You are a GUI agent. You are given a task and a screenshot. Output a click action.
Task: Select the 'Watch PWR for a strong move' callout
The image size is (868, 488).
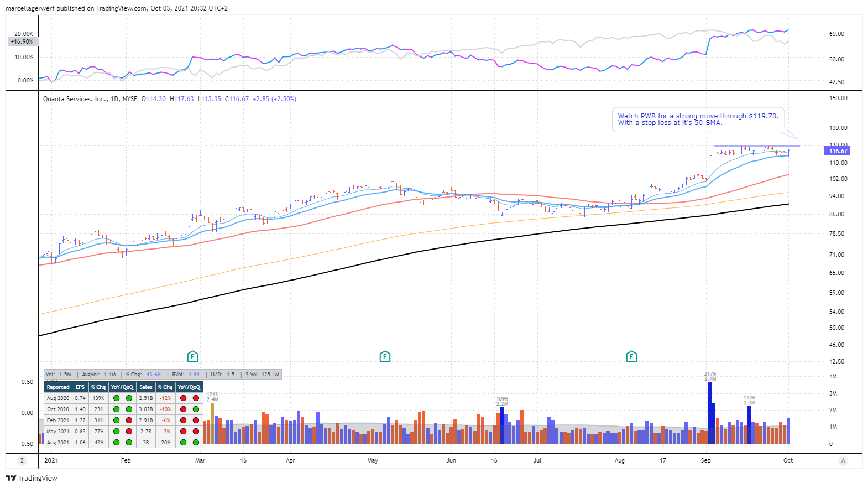(x=698, y=120)
